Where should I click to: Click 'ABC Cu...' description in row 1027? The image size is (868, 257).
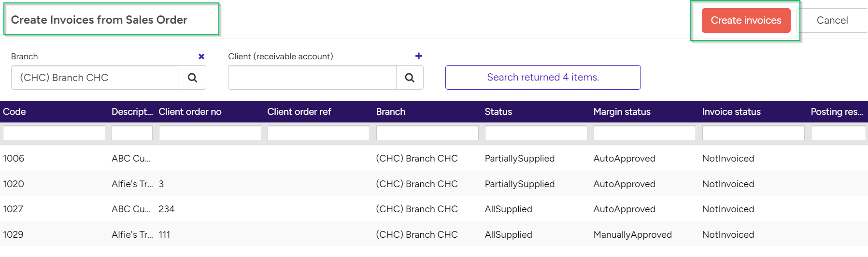(131, 209)
